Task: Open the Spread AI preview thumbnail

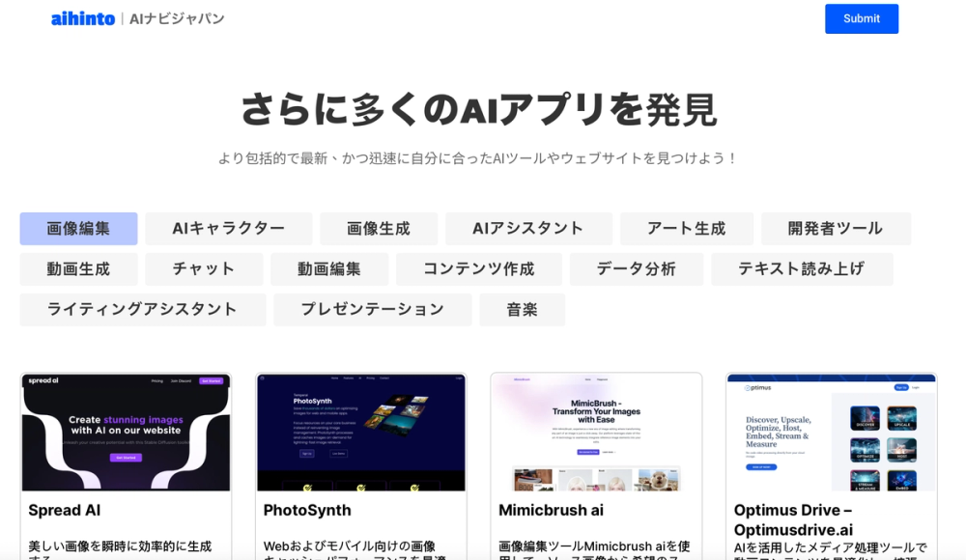Action: [x=126, y=433]
